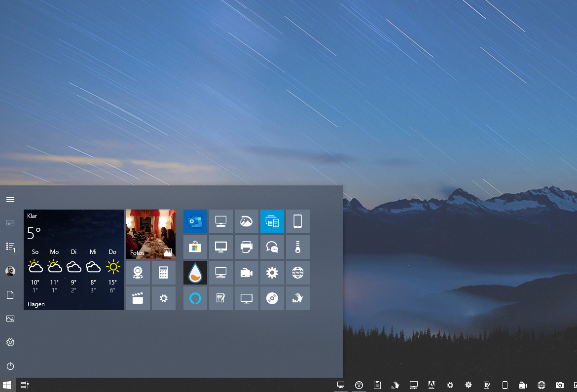The width and height of the screenshot is (577, 392).
Task: Click the Windows Start button
Action: (x=7, y=385)
